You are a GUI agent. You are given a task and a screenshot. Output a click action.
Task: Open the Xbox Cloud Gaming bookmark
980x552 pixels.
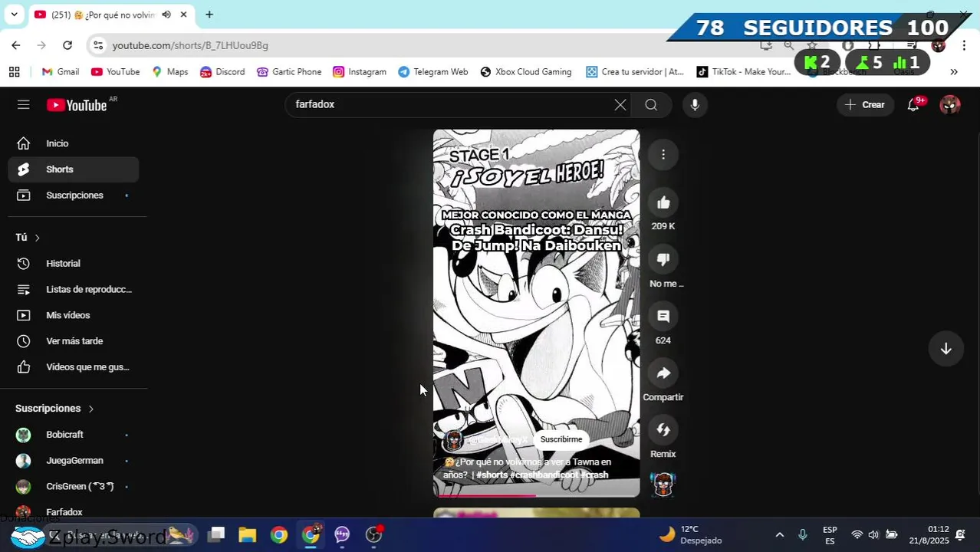coord(526,71)
